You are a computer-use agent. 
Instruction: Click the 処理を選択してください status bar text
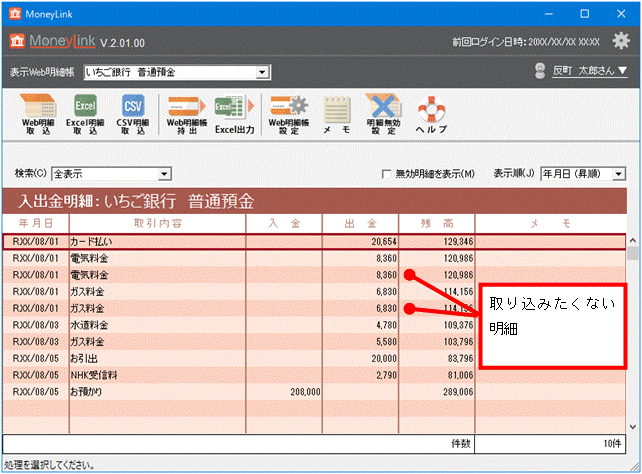[50, 465]
